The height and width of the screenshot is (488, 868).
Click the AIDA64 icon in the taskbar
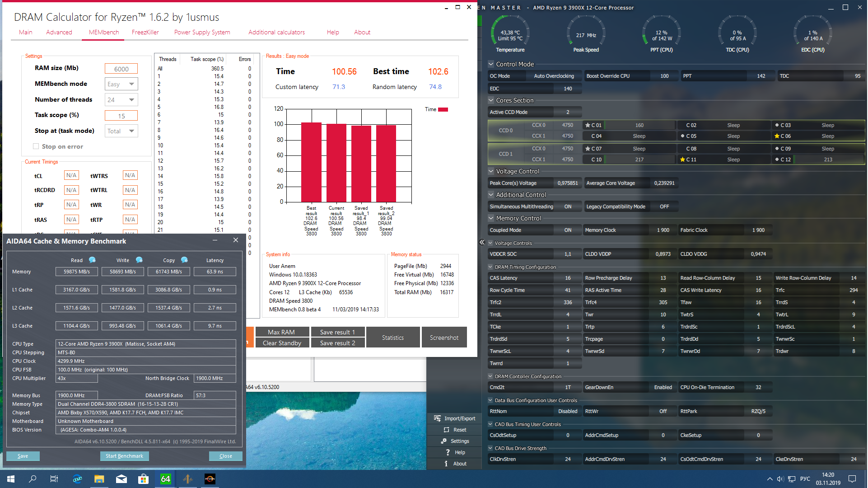click(166, 479)
